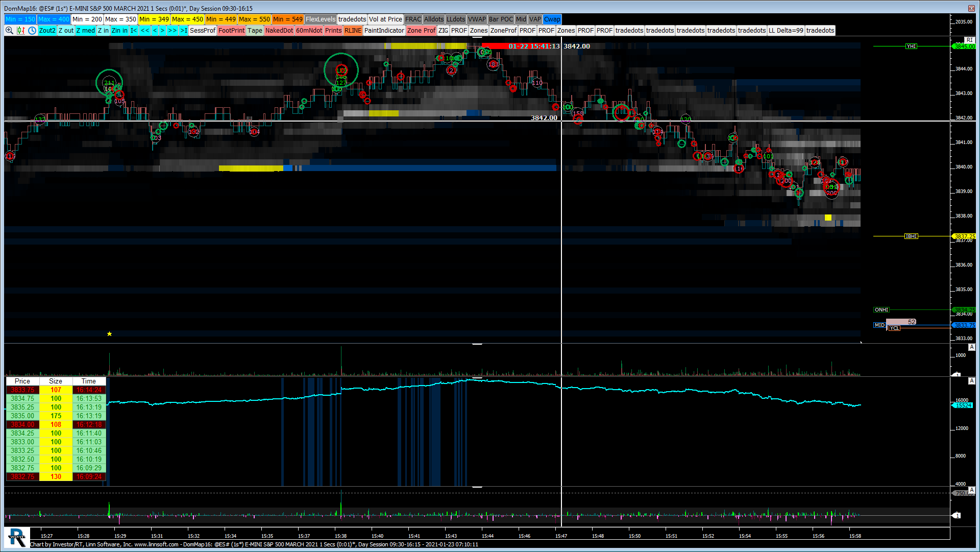Jump to chart start with the I< button
This screenshot has height=552, width=980.
134,31
